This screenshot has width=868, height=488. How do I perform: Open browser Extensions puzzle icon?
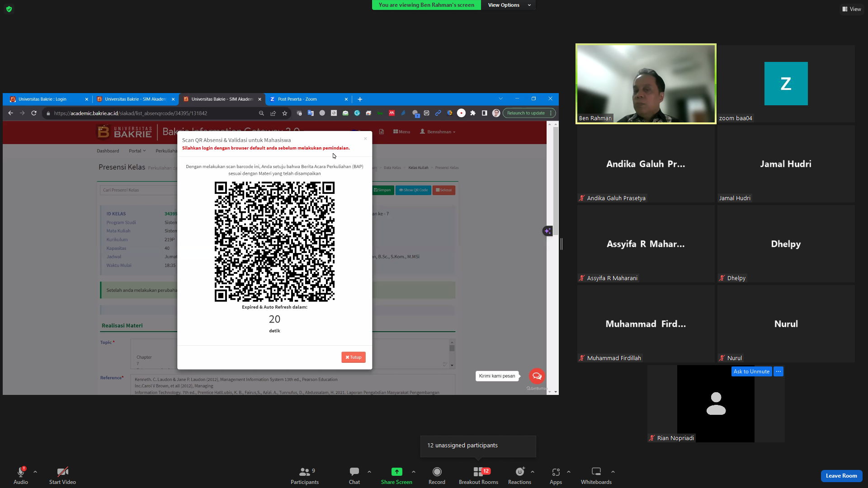tap(473, 113)
